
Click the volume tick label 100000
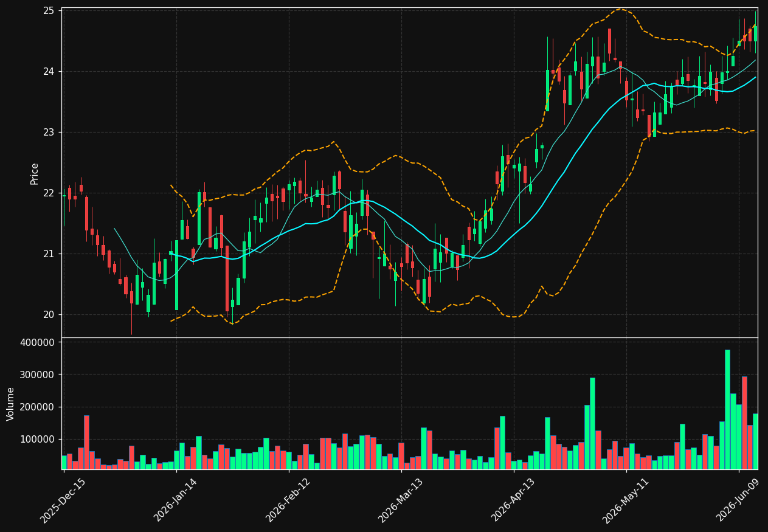coord(38,440)
